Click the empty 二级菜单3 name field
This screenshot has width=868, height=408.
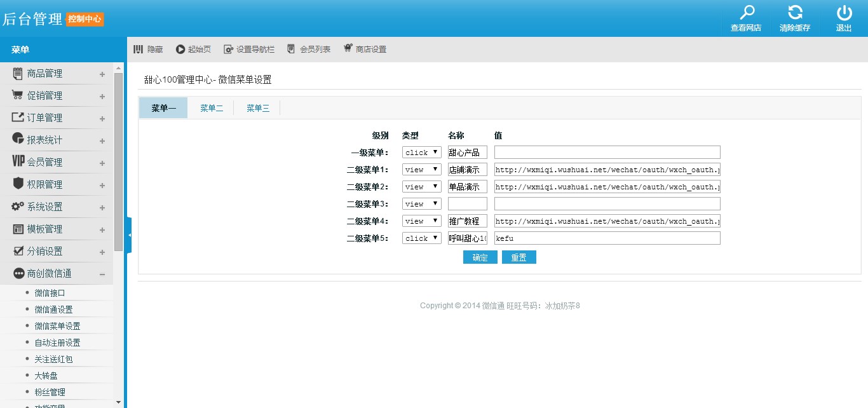coord(468,203)
